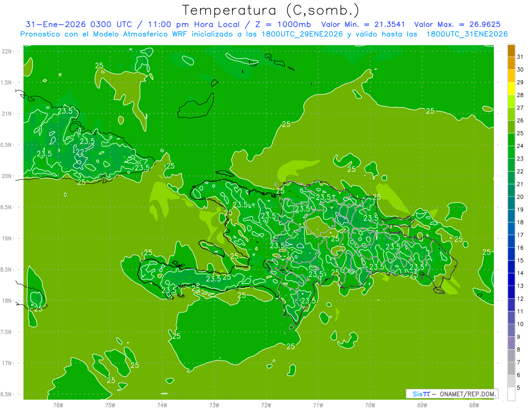This screenshot has width=532, height=411.
Task: Click the "1800UTC_31ENE2026" valid-until time
Action: 467,34
